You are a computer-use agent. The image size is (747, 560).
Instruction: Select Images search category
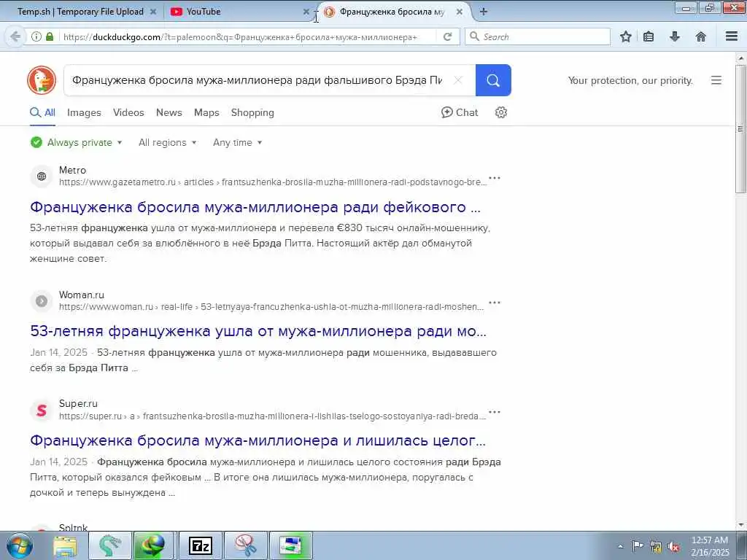click(x=84, y=112)
